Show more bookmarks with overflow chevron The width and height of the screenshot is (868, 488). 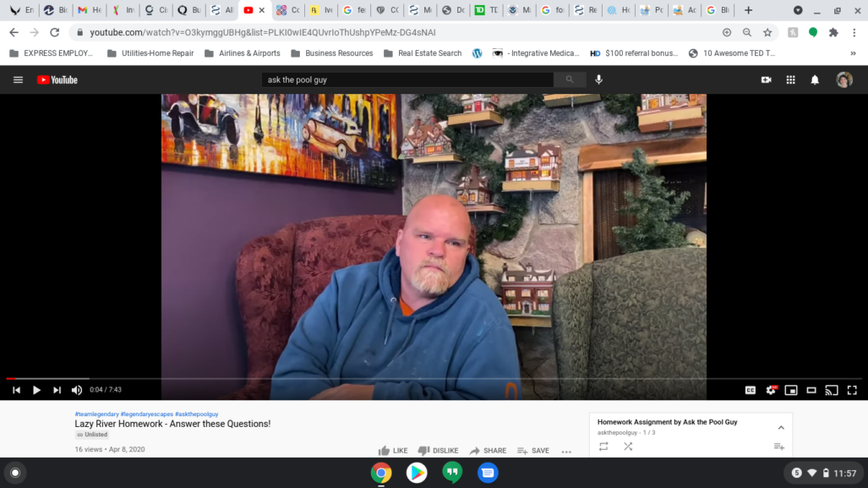853,53
